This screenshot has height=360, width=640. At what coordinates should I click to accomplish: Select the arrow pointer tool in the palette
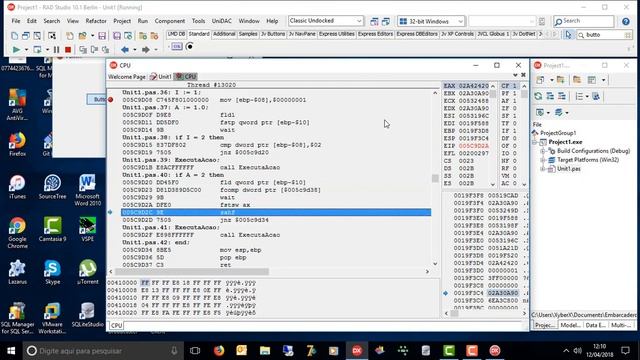click(x=568, y=35)
